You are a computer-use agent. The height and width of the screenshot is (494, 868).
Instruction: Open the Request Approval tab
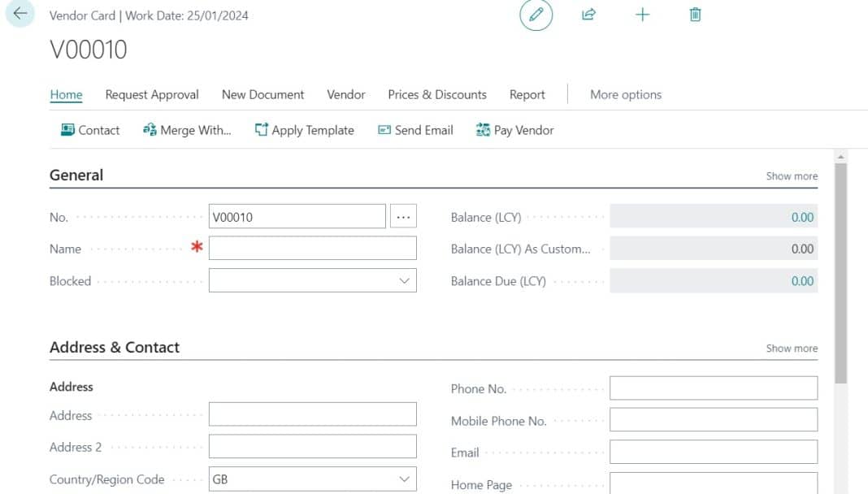[x=151, y=94]
